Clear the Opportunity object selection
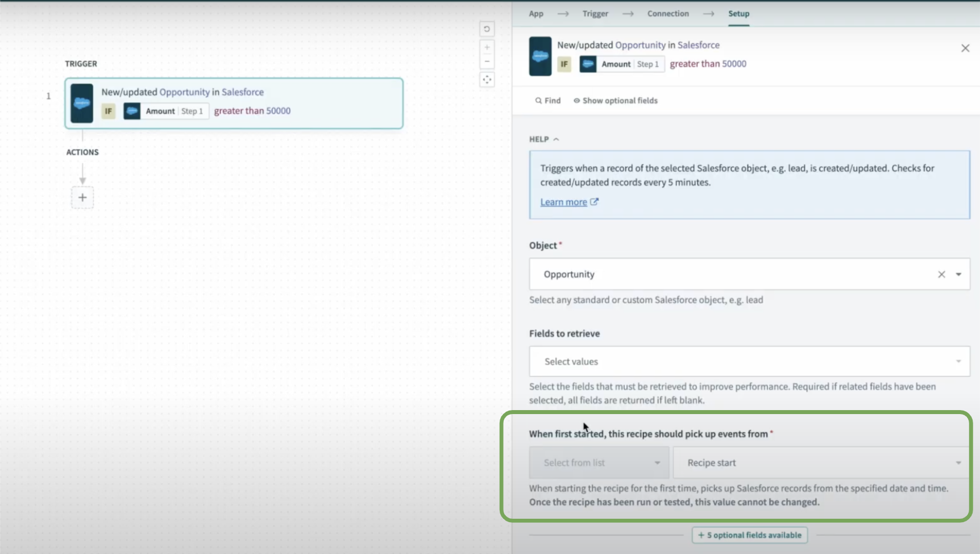 [x=941, y=274]
